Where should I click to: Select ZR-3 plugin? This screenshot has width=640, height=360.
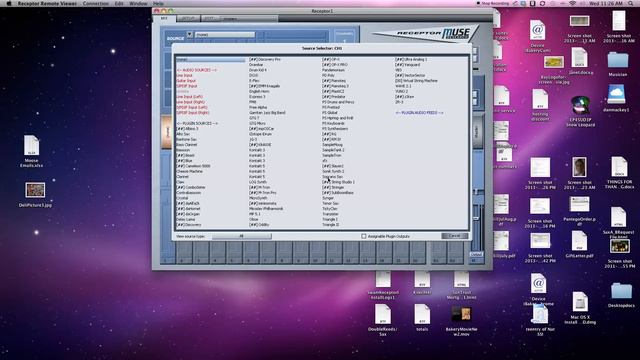[x=399, y=102]
